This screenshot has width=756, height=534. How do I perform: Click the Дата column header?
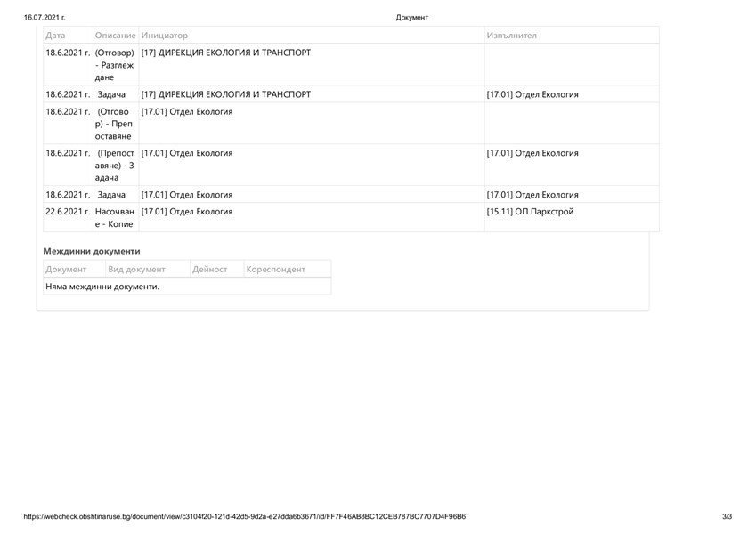(x=55, y=35)
